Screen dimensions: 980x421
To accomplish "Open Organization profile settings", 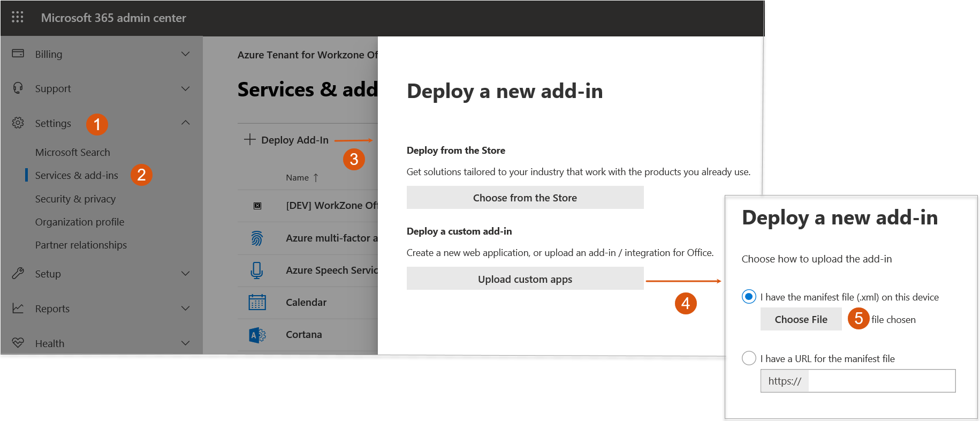I will [x=80, y=222].
